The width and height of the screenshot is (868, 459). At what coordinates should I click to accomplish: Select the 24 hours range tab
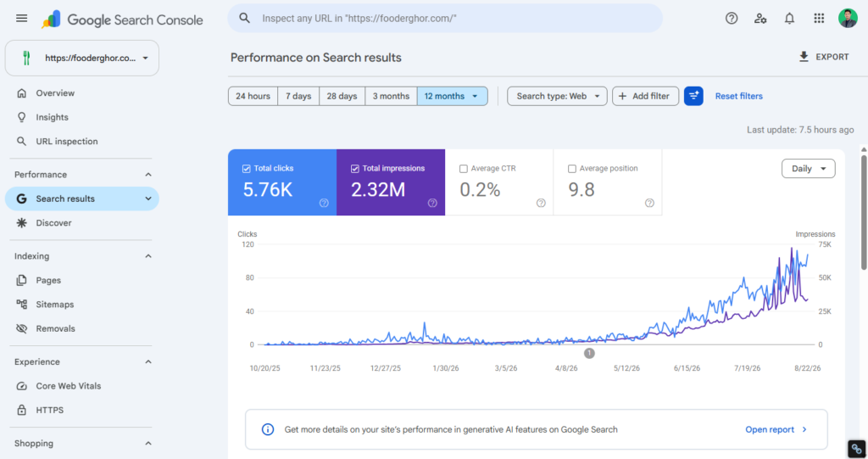253,96
